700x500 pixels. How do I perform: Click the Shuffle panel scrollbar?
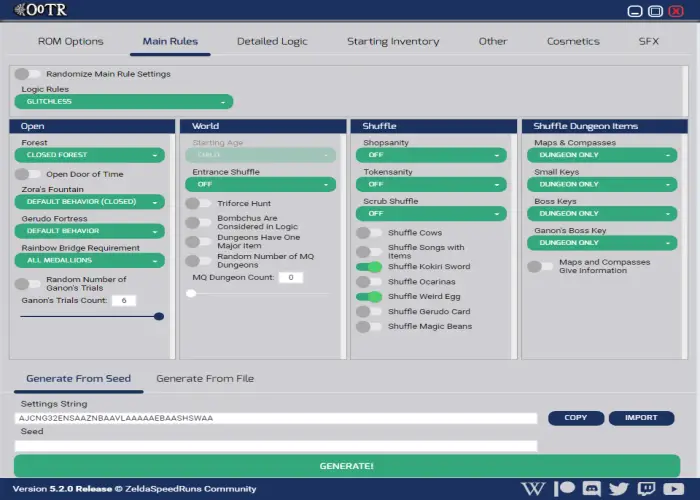click(514, 246)
